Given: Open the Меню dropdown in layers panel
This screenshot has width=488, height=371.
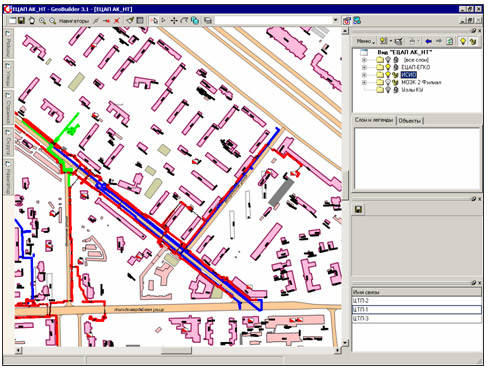Looking at the screenshot, I should (x=365, y=41).
